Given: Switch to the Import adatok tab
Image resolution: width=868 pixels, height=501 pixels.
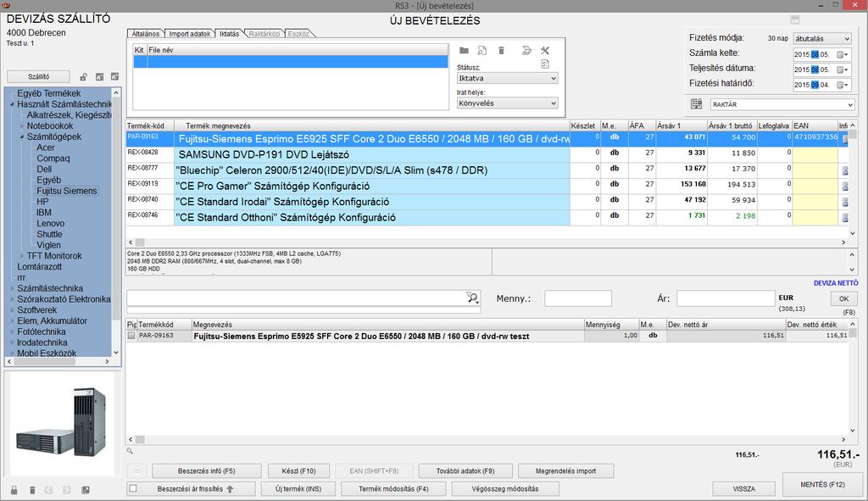Looking at the screenshot, I should [x=189, y=34].
